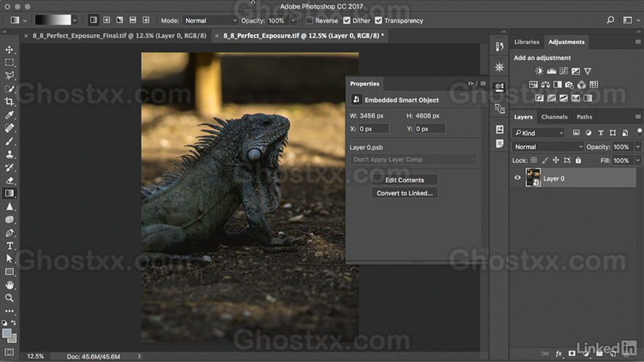The image size is (644, 362).
Task: Select the Rectangular Marquee tool
Action: point(9,63)
